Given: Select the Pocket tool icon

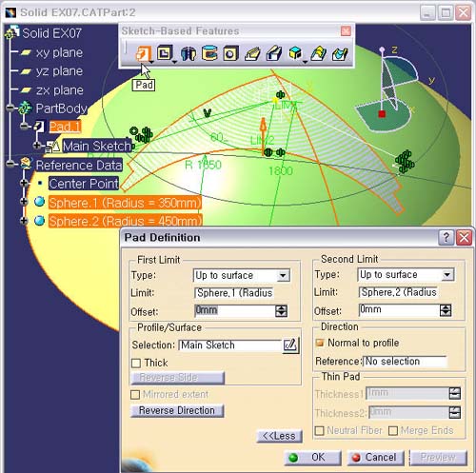Looking at the screenshot, I should click(x=165, y=52).
